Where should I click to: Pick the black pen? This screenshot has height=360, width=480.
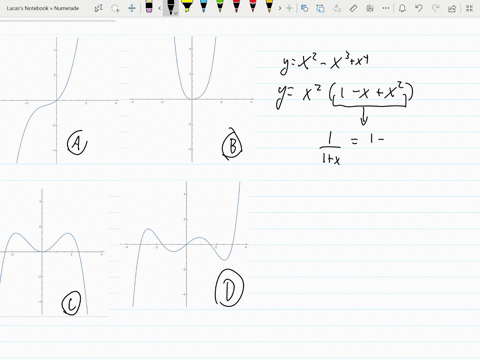(x=170, y=7)
